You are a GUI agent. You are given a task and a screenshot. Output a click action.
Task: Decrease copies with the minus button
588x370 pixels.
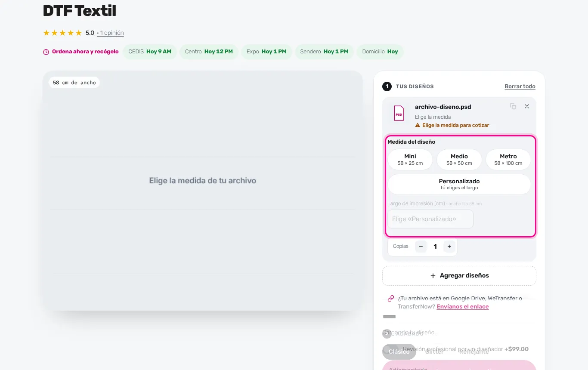tap(421, 247)
